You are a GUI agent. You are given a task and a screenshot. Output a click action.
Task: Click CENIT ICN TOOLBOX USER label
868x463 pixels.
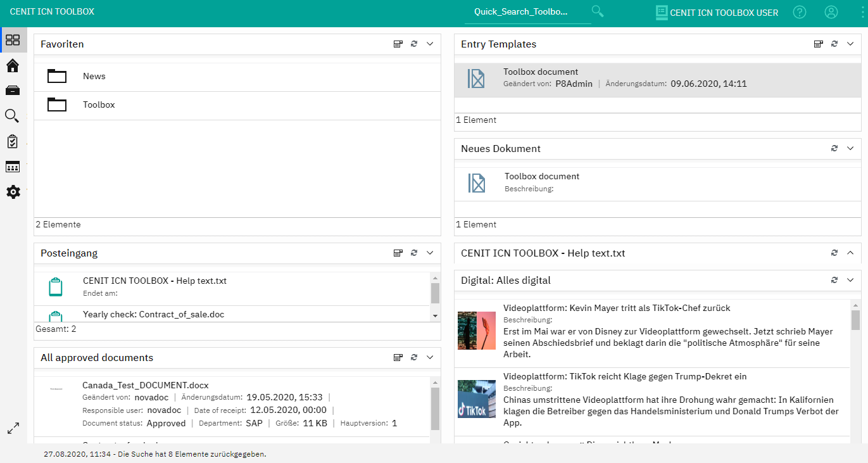tap(724, 13)
